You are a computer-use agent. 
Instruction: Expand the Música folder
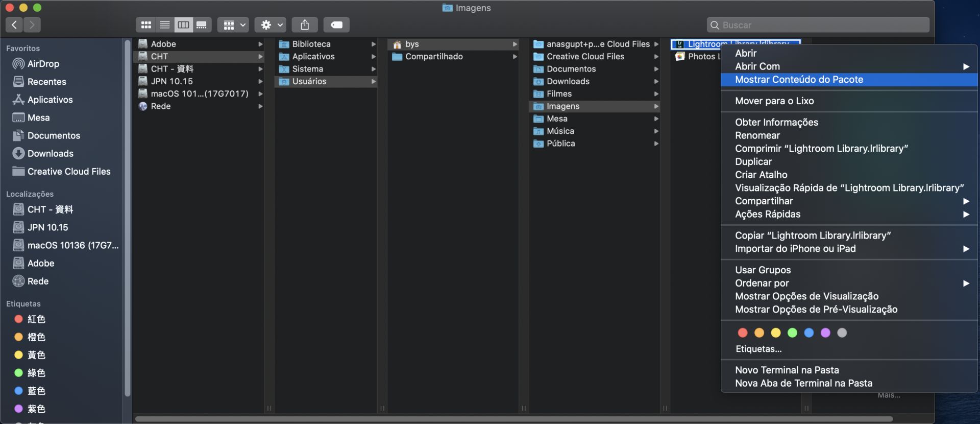[x=656, y=131]
